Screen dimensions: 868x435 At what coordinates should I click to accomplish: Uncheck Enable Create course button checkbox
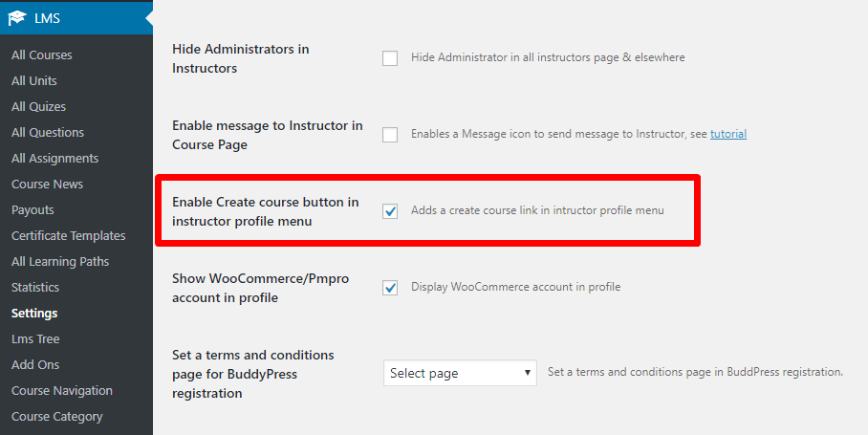[390, 211]
